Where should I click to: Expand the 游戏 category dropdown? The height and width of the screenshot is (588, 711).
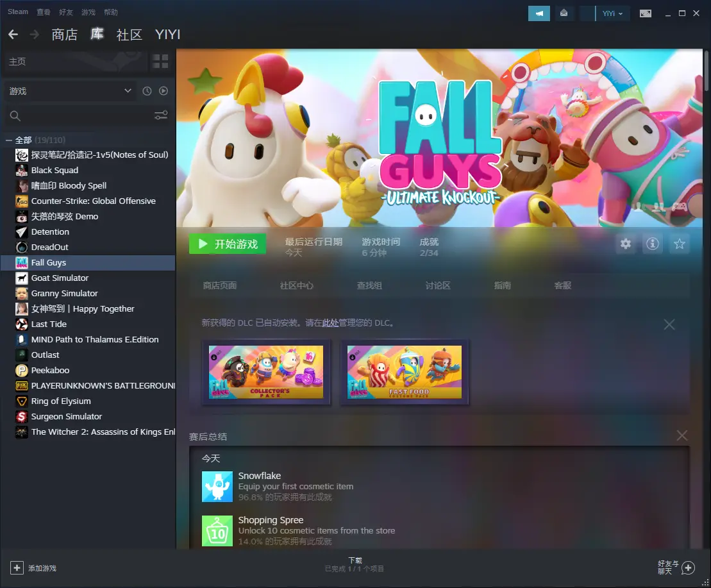[x=71, y=91]
